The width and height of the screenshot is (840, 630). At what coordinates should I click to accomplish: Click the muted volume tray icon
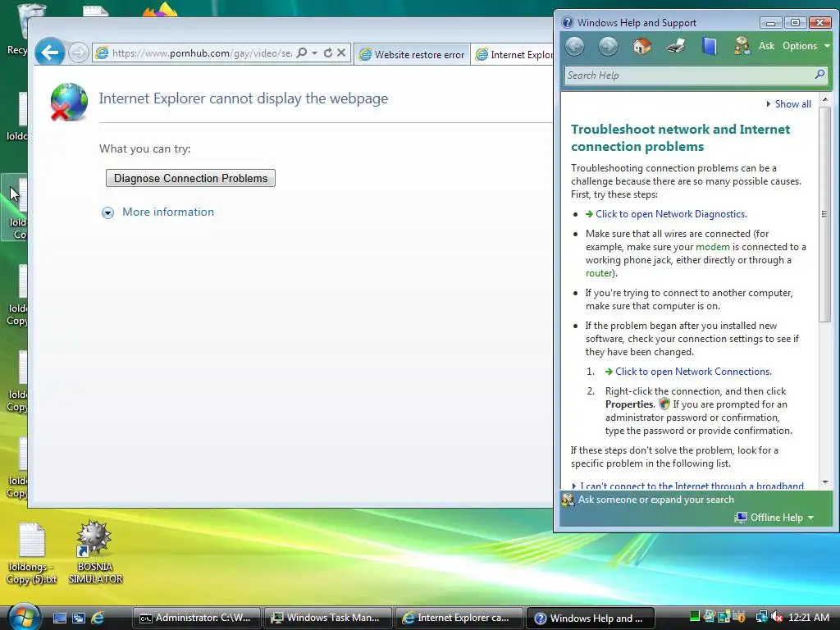777,617
